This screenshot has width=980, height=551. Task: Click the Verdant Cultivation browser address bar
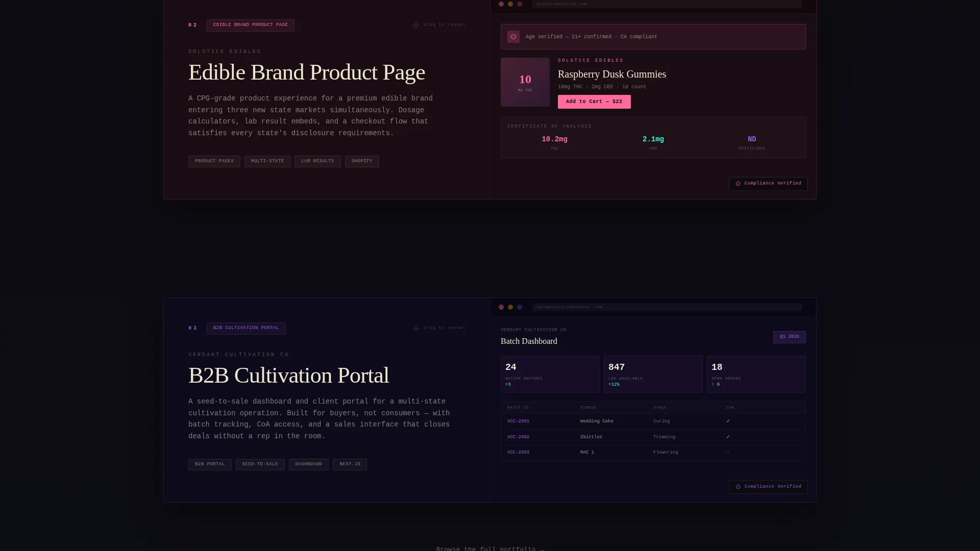667,307
